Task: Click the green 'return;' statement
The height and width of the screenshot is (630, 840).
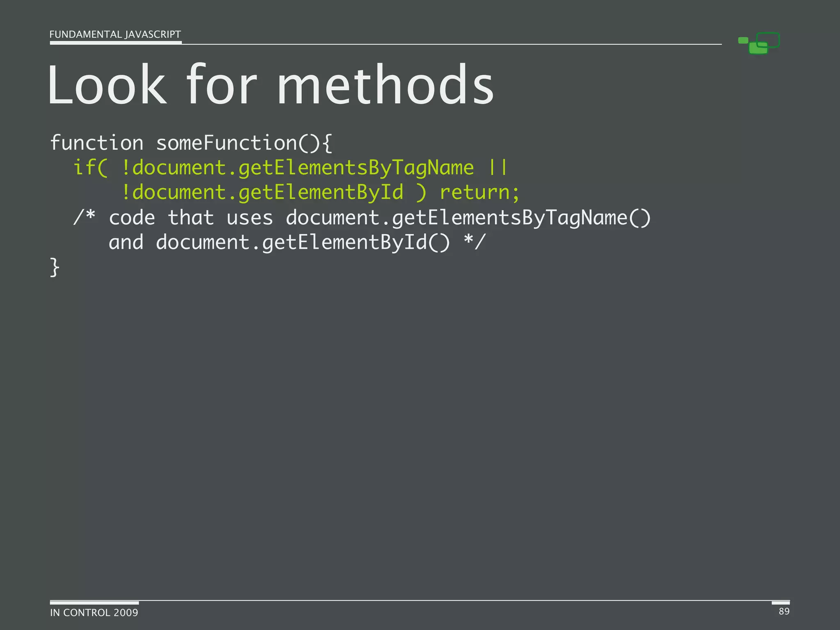Action: point(479,192)
